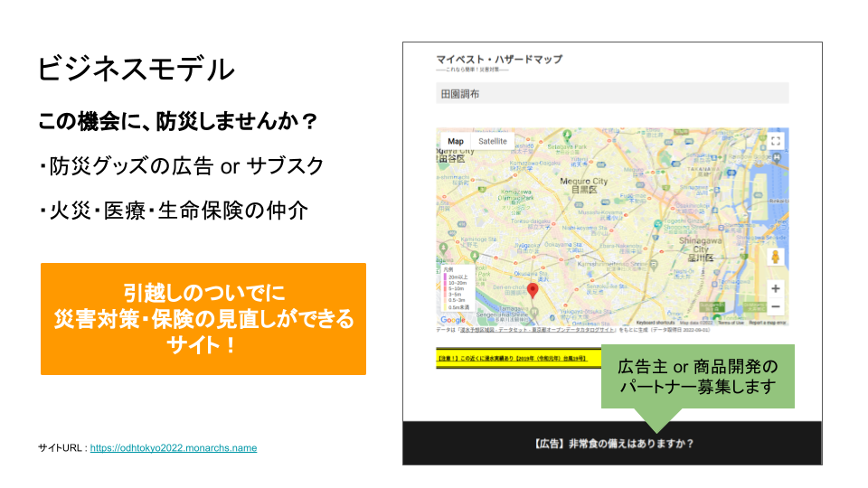Open the 浸水予想区域図 data source link
868x488 pixels.
click(x=536, y=330)
